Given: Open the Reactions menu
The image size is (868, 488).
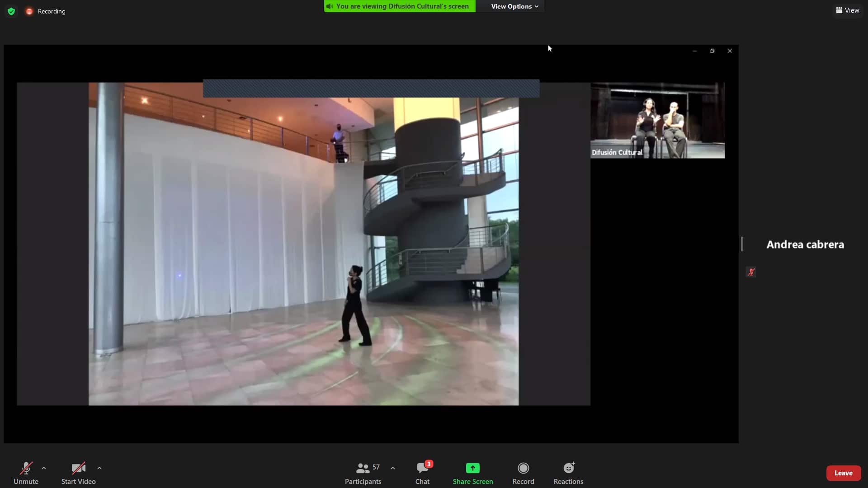Looking at the screenshot, I should click(568, 473).
